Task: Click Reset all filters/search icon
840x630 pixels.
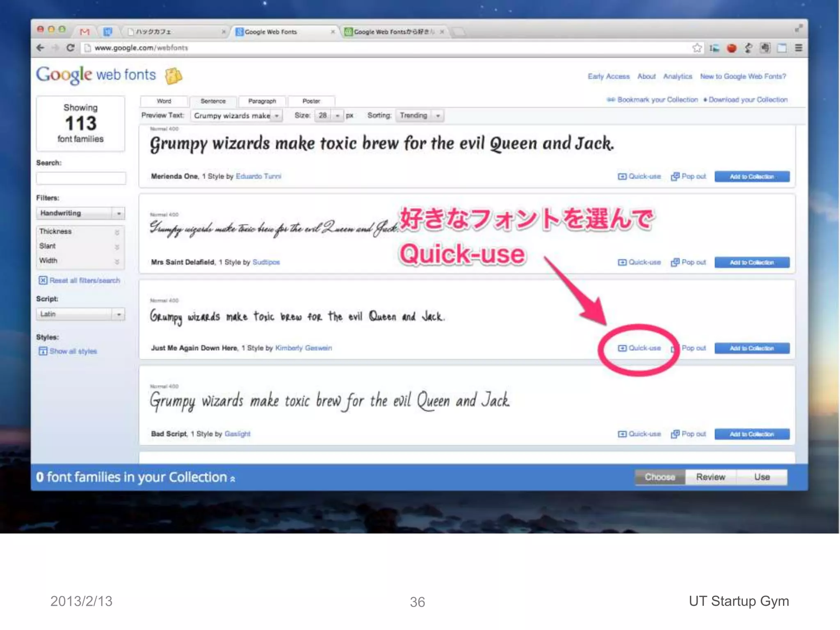Action: [43, 281]
